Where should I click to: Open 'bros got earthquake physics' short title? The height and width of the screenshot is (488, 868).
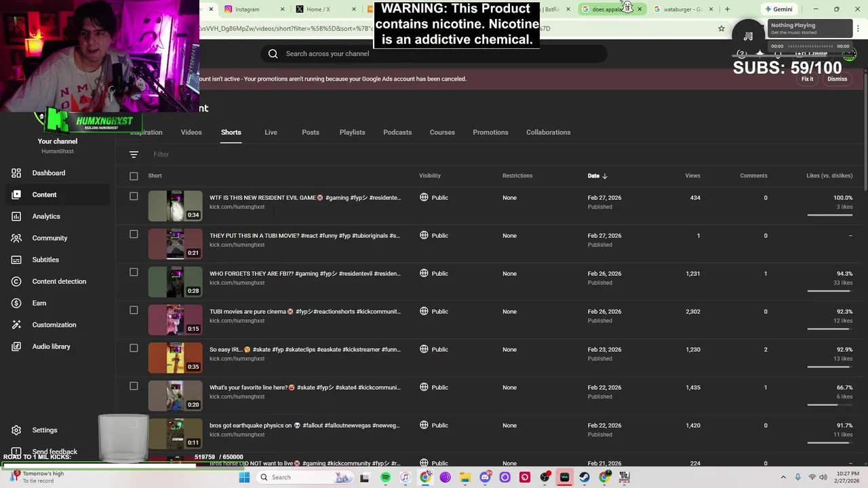(304, 425)
